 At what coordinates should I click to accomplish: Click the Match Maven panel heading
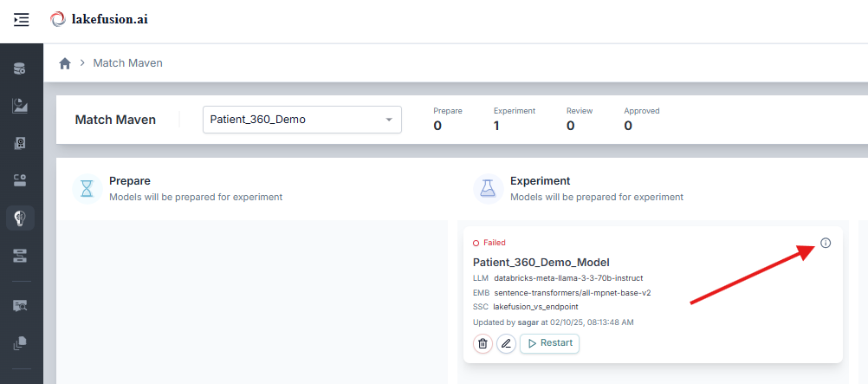(x=115, y=120)
